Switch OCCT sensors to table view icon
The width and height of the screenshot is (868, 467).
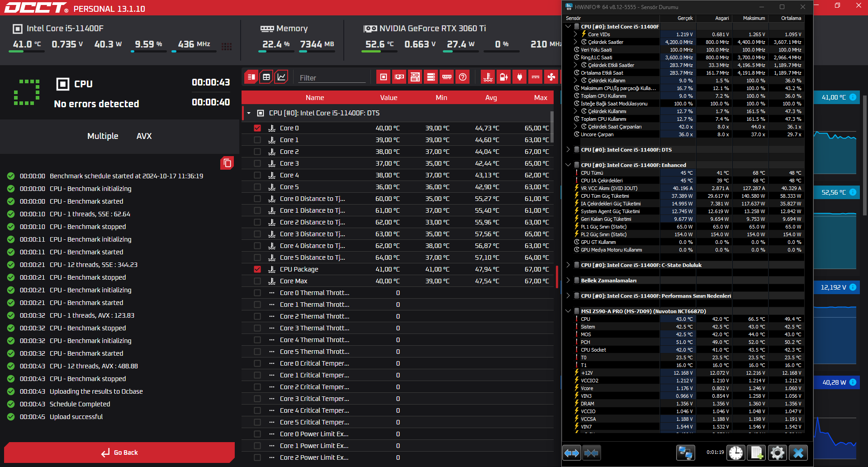pyautogui.click(x=266, y=77)
